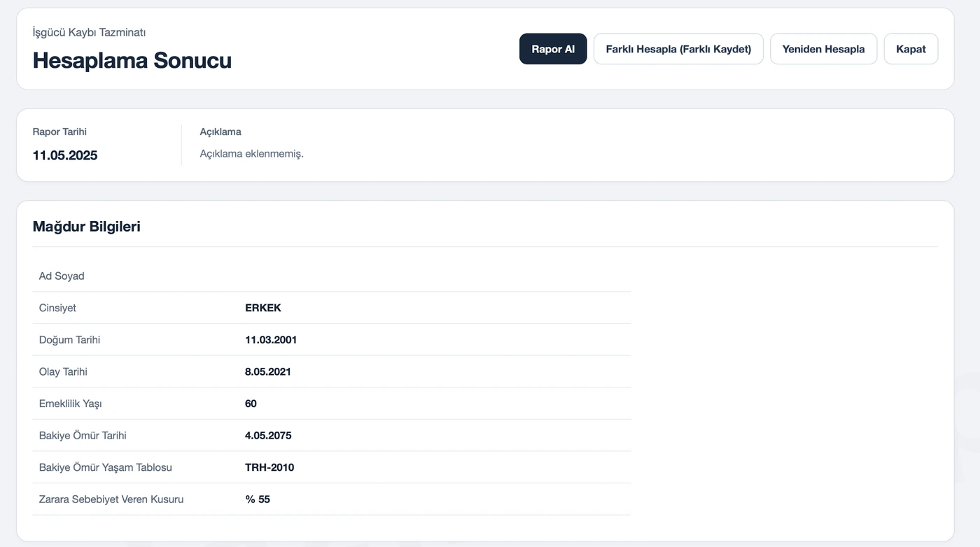
Task: Open Farklı Hesapla (Farklı Kaydet)
Action: 678,49
